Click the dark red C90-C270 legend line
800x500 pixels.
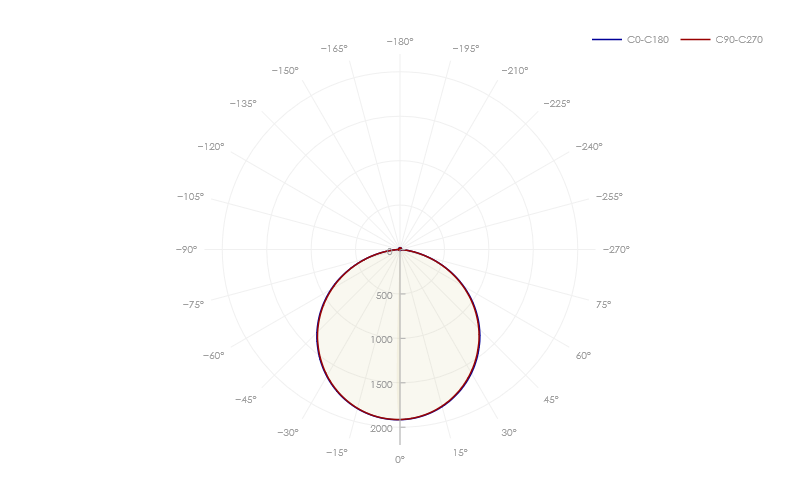pyautogui.click(x=695, y=40)
